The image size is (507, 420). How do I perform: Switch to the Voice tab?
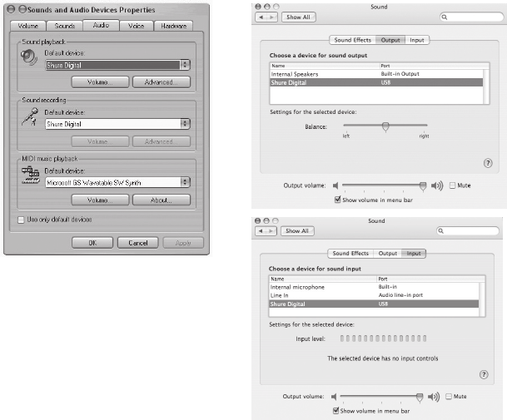[x=137, y=26]
